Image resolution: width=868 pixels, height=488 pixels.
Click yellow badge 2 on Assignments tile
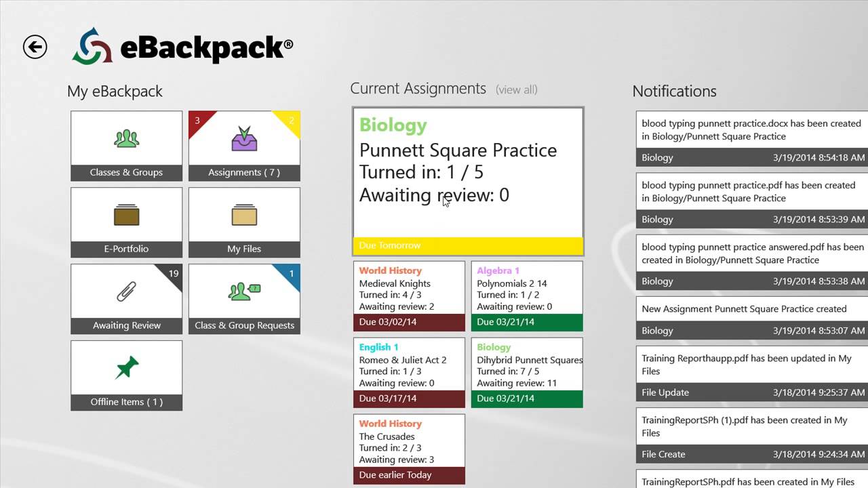tap(292, 121)
